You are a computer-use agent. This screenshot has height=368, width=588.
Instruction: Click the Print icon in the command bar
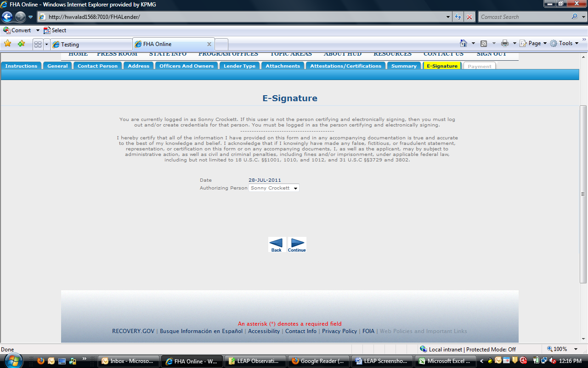pyautogui.click(x=505, y=43)
